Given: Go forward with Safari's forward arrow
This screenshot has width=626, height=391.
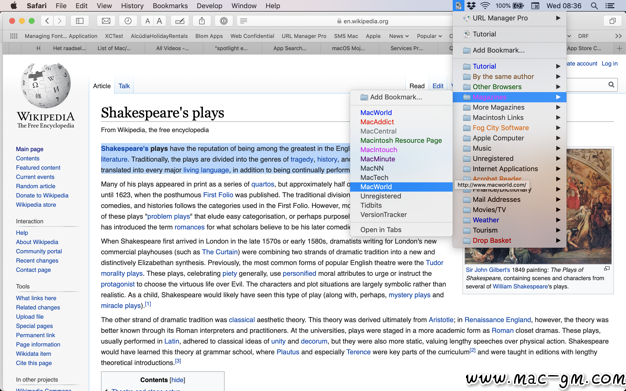Looking at the screenshot, I should (x=59, y=21).
